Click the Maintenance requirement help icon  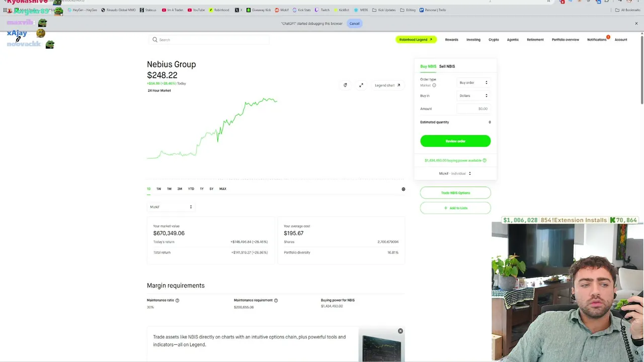(276, 300)
